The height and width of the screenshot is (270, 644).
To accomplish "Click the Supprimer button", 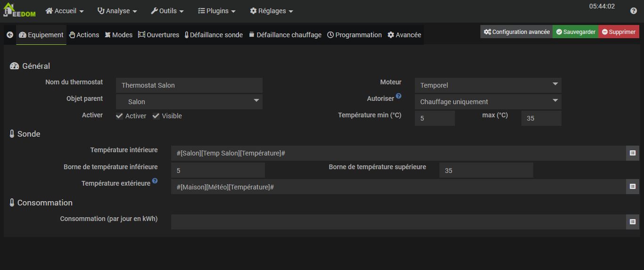I will [x=619, y=32].
